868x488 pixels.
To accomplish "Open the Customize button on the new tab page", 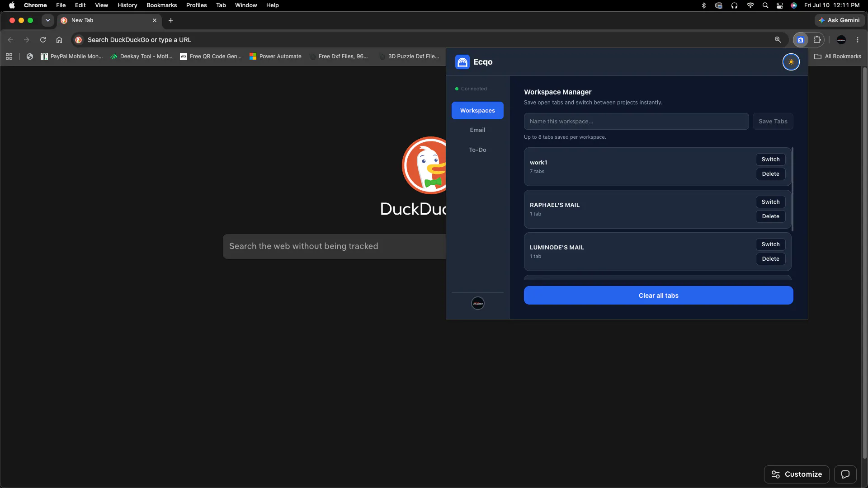I will (797, 474).
